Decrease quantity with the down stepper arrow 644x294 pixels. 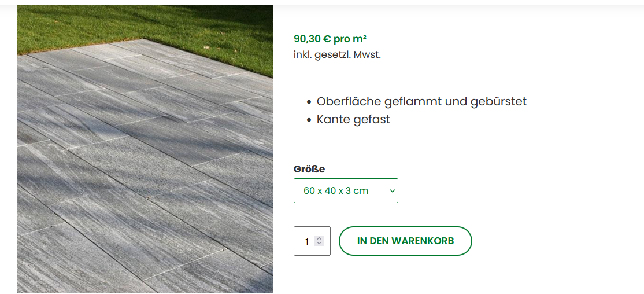click(319, 244)
